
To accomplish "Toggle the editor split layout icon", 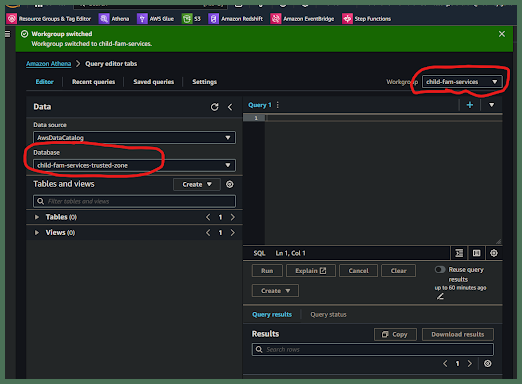I will click(x=477, y=253).
